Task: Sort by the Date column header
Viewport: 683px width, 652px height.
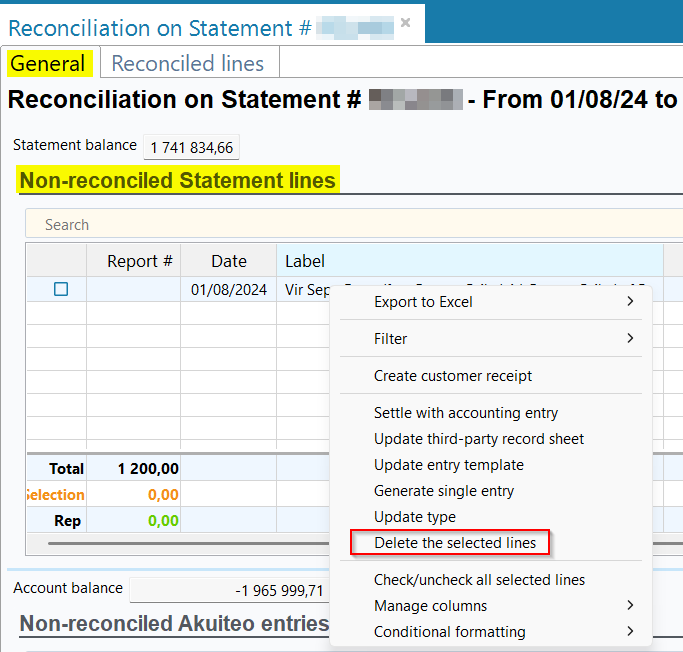Action: (x=228, y=261)
